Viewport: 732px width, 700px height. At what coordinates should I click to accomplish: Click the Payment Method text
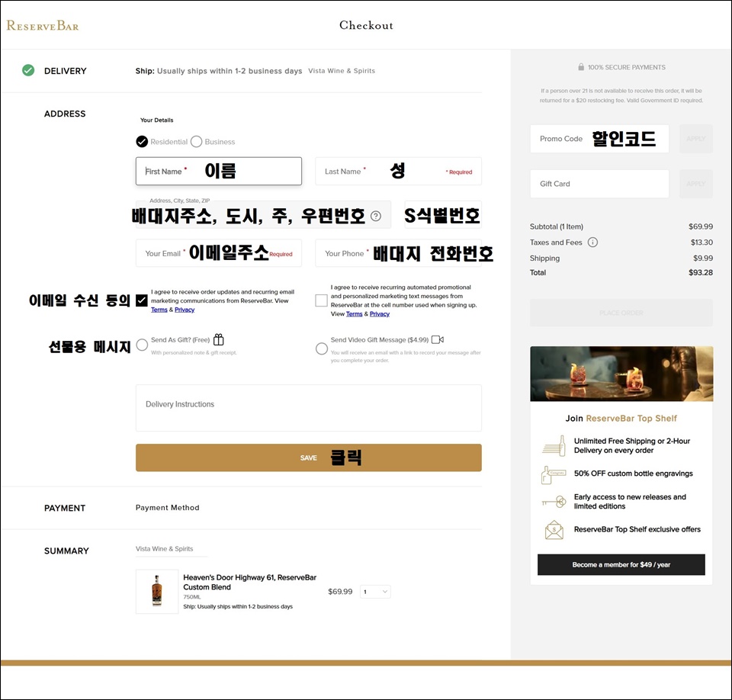(168, 508)
